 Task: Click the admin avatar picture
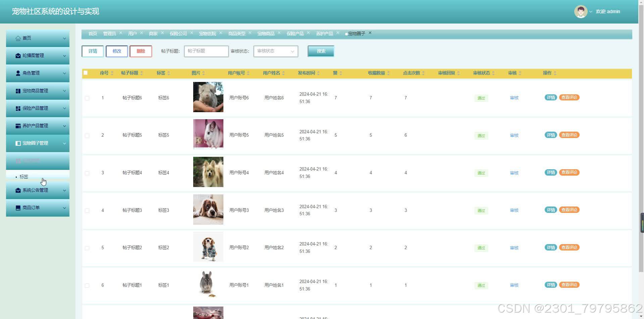[581, 11]
